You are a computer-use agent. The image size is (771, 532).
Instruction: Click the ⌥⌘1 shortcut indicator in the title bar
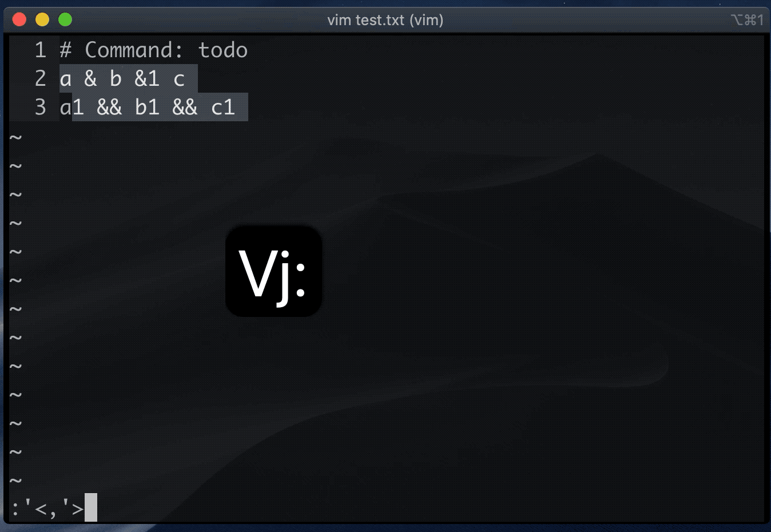click(747, 20)
